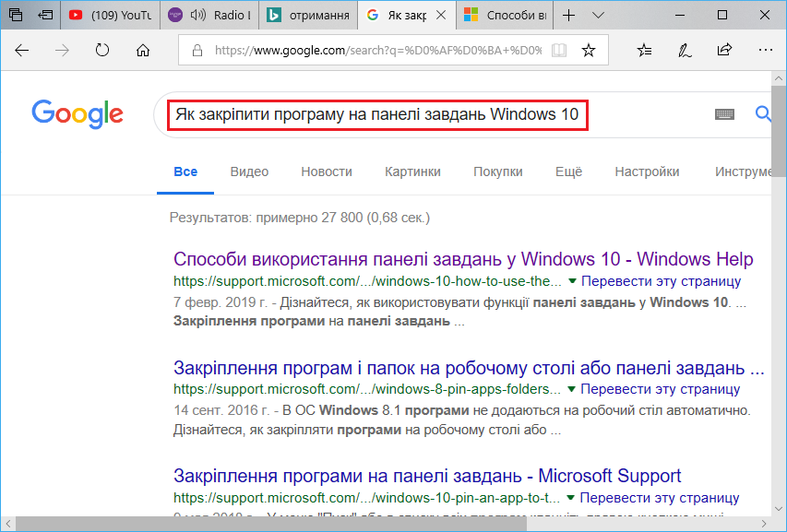The height and width of the screenshot is (532, 787).
Task: Expand arrow next to windows-10-pin-an-app URL
Action: pyautogui.click(x=570, y=498)
